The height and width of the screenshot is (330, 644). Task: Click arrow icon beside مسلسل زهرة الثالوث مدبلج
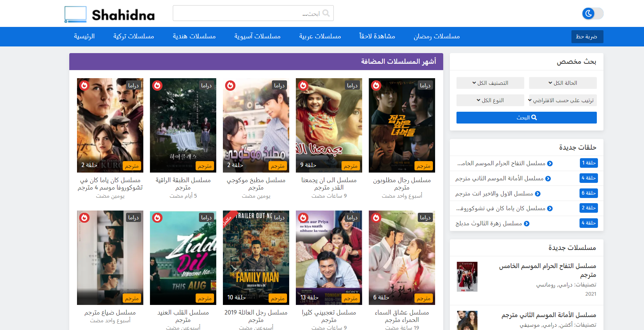[x=526, y=223]
